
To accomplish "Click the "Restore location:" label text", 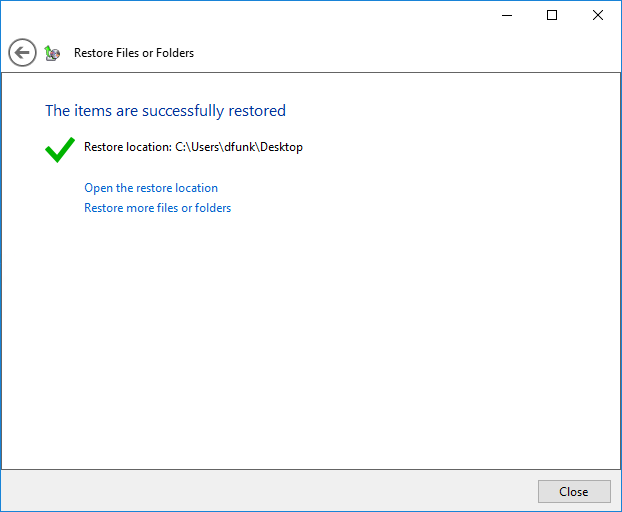I will [128, 147].
